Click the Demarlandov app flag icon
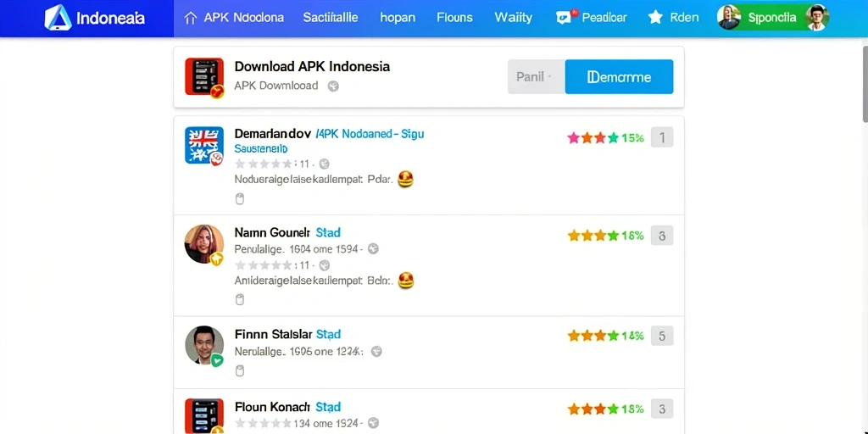 (x=204, y=145)
